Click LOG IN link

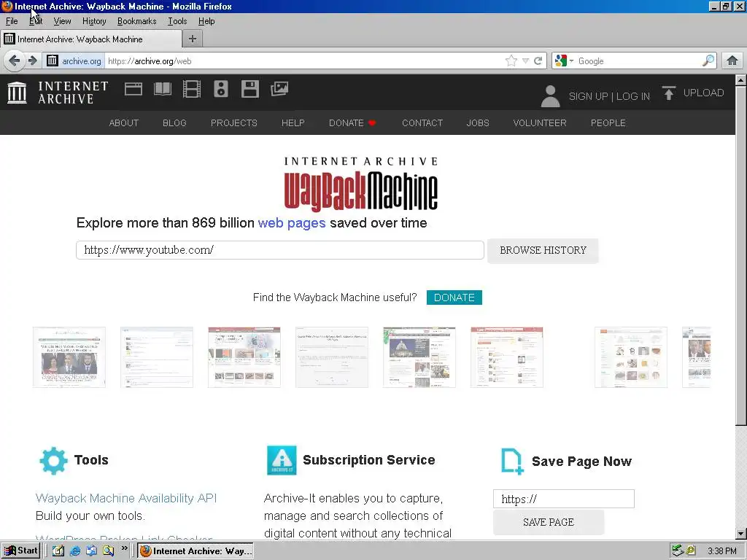[633, 96]
